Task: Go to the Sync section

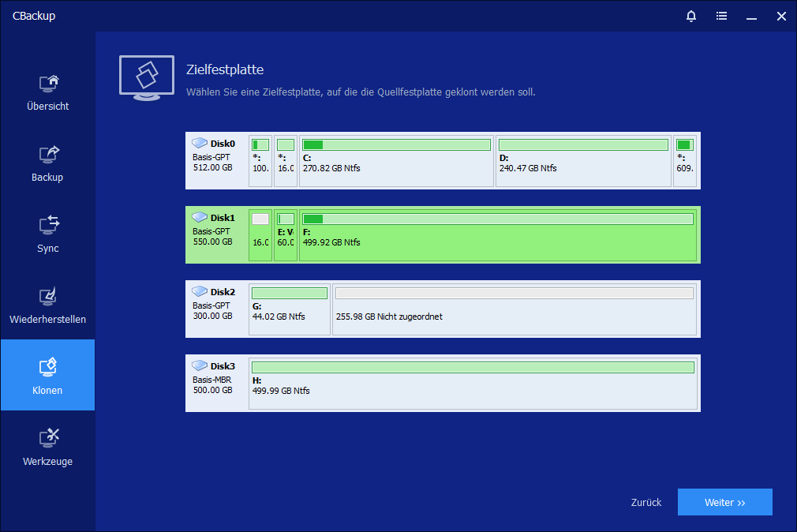Action: [x=47, y=234]
